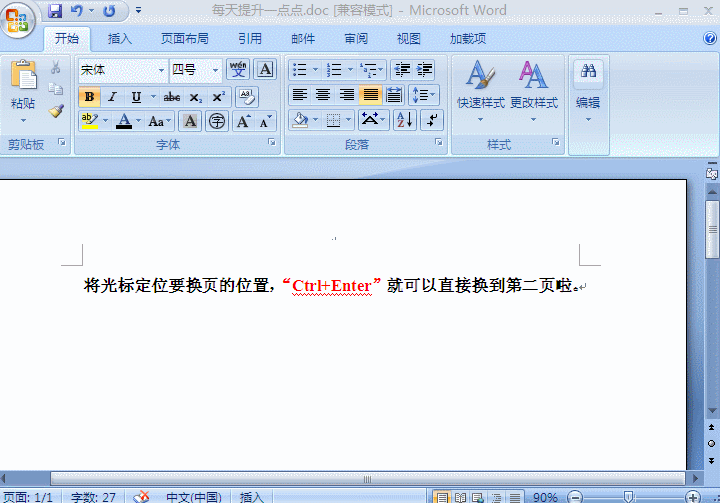Image resolution: width=720 pixels, height=503 pixels.
Task: Toggle strikethrough abc button
Action: tap(171, 97)
